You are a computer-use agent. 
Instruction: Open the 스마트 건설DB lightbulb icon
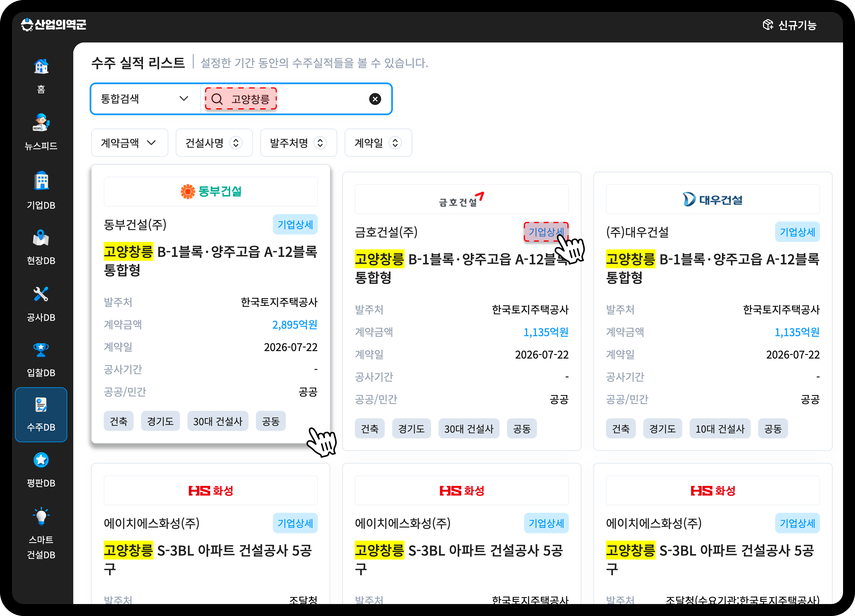tap(41, 517)
